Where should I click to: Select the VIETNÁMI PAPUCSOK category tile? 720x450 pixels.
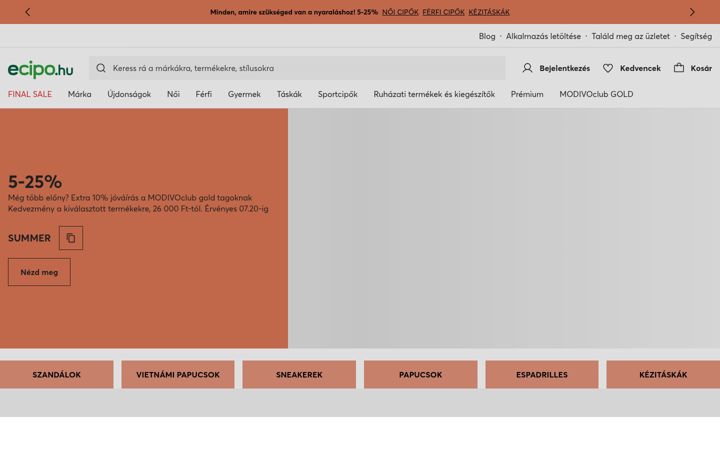(178, 374)
